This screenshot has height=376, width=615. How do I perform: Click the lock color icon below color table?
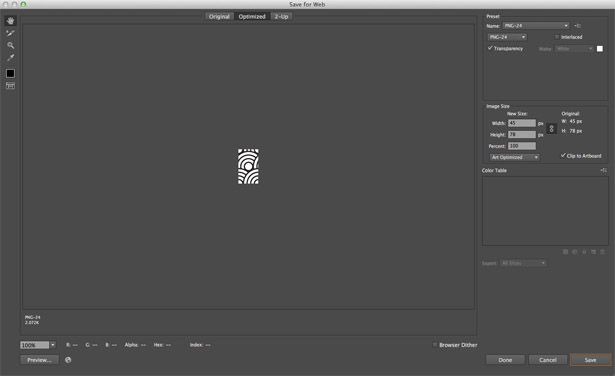pos(584,252)
